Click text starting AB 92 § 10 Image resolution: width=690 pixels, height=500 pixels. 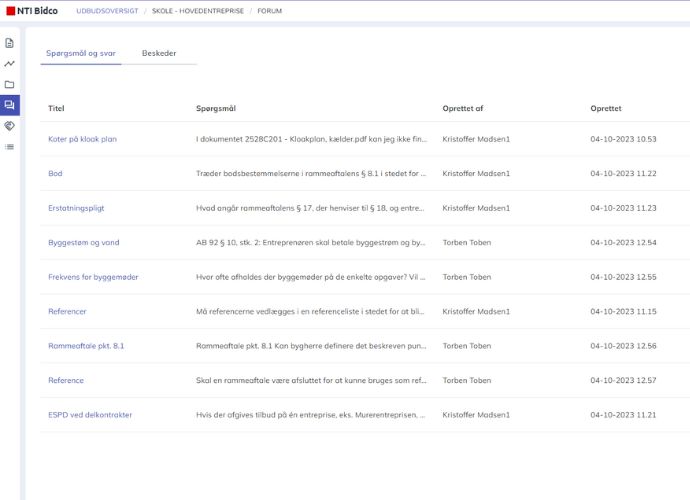(x=311, y=243)
